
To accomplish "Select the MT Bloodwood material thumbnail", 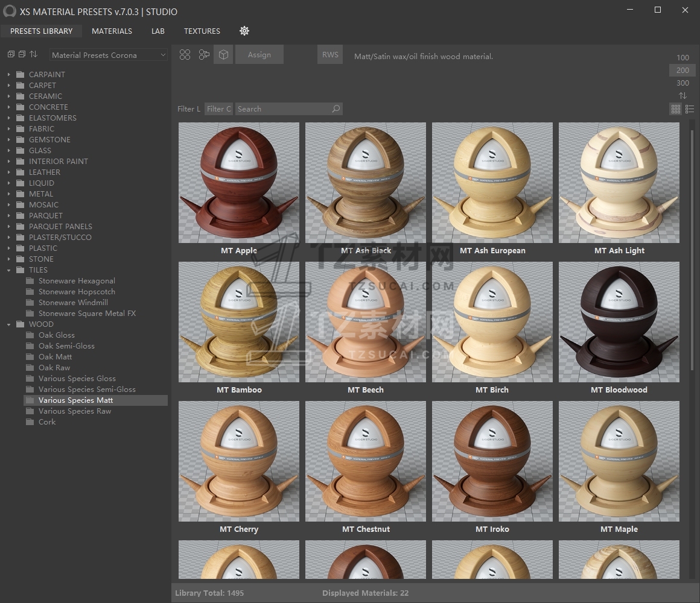I will tap(619, 322).
